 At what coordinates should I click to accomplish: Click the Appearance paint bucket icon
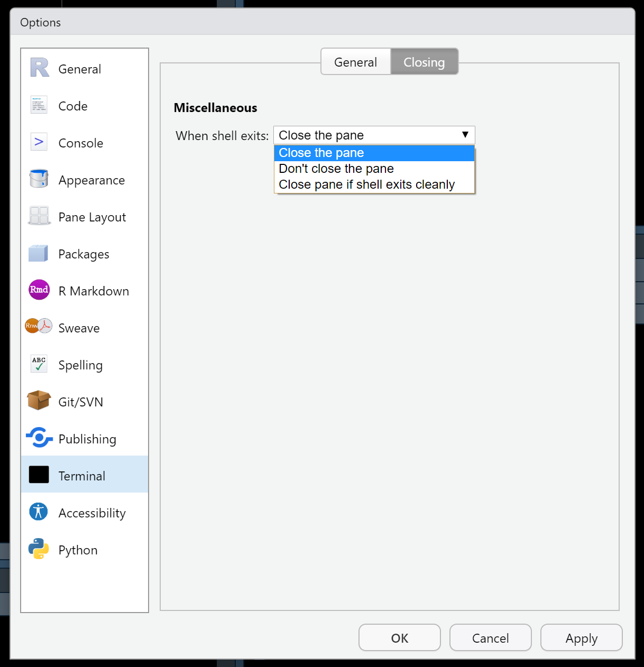click(x=39, y=179)
